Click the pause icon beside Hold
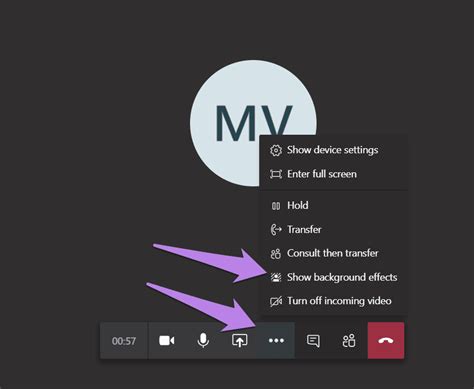Screen dimensions: 474x389 pyautogui.click(x=276, y=206)
